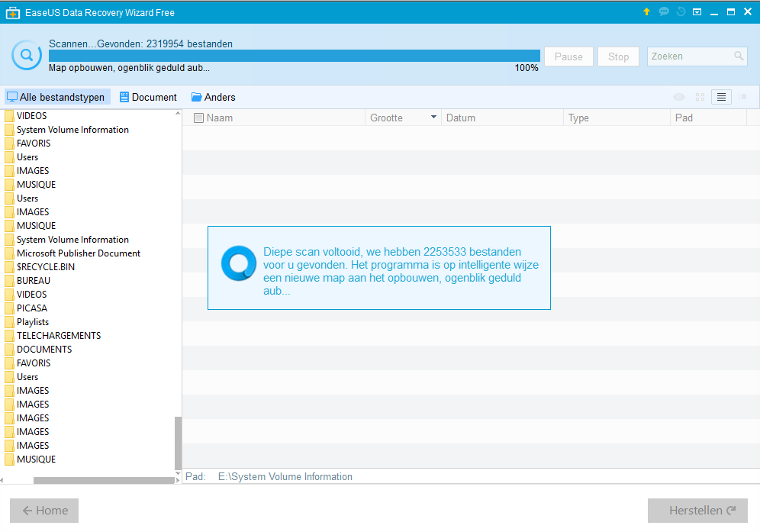Viewport: 760px width, 532px height.
Task: Open the feedback chat bubble icon
Action: tap(664, 11)
